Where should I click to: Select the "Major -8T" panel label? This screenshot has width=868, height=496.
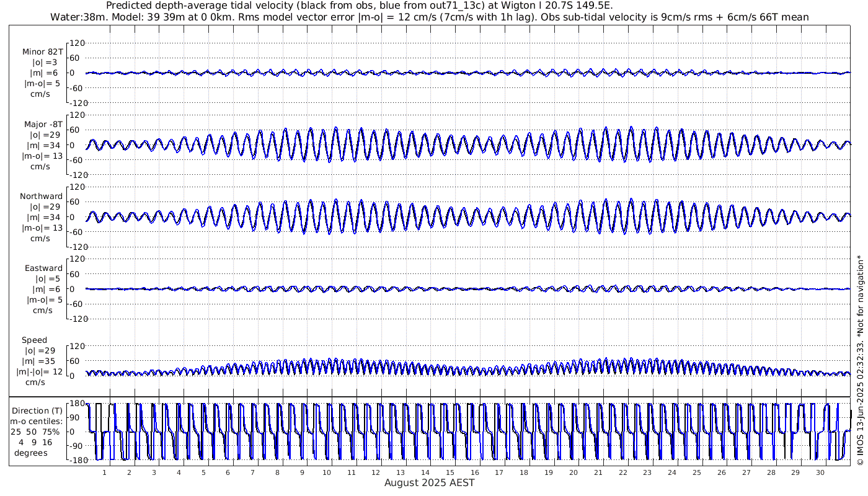tap(42, 124)
